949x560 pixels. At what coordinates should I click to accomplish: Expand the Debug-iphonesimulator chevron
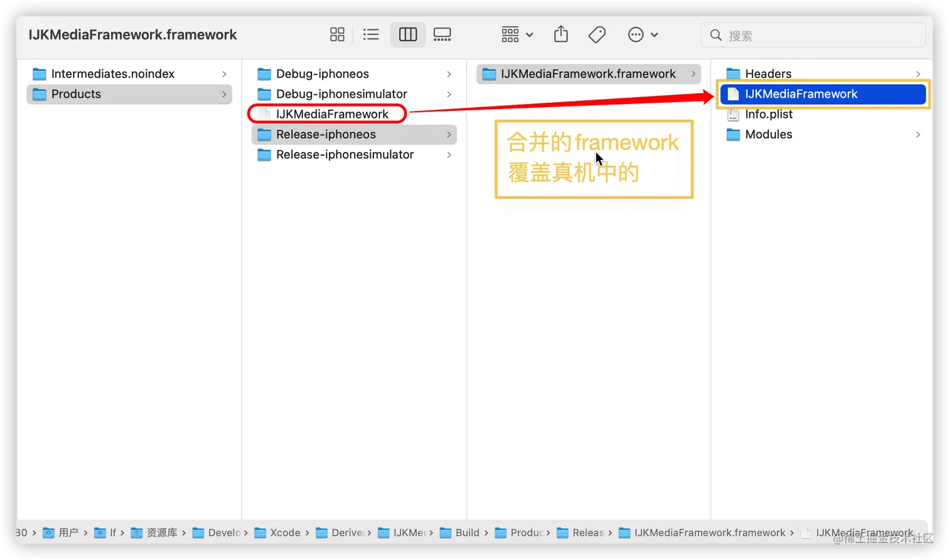coord(449,94)
